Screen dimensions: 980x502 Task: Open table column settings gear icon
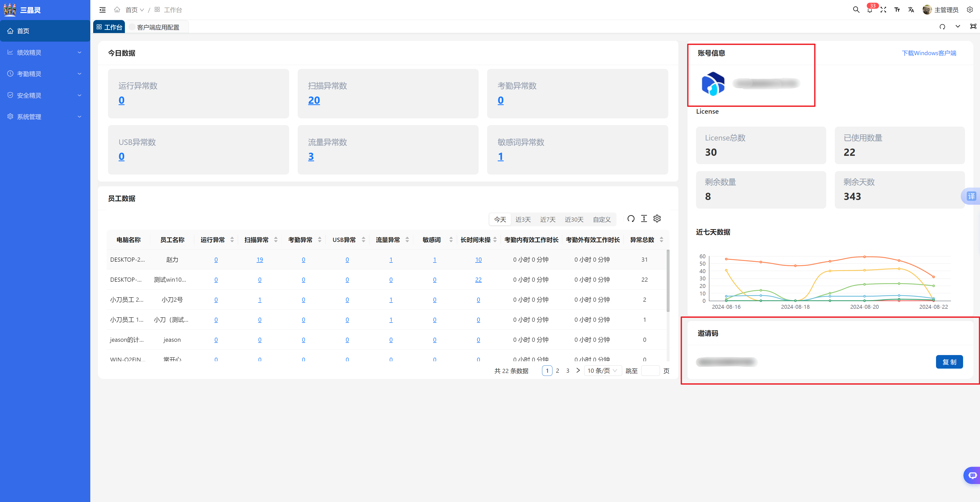coord(657,219)
